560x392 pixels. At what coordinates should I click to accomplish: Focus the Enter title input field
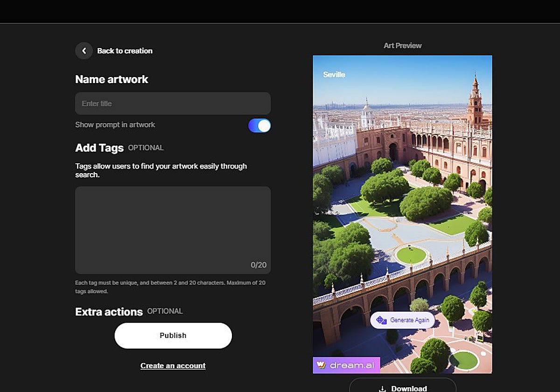click(x=173, y=104)
